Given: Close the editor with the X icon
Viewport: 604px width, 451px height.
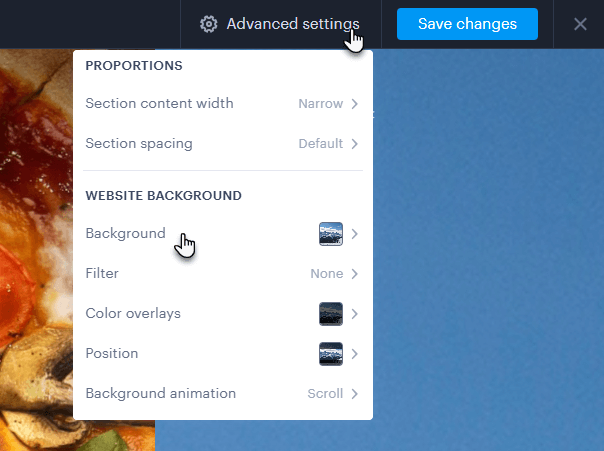Looking at the screenshot, I should (x=580, y=24).
